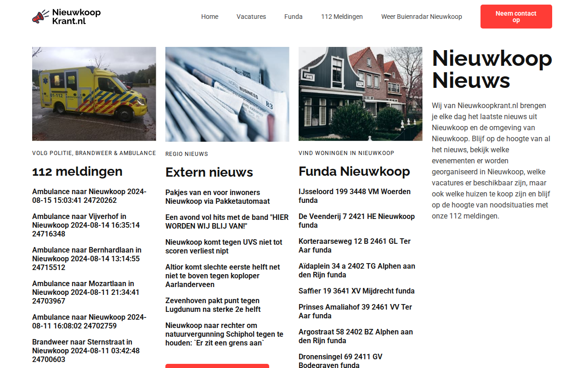Open Weer Buienradar Nieuwkoop in the navigation
Viewport: 588px width, 368px height.
[x=422, y=17]
